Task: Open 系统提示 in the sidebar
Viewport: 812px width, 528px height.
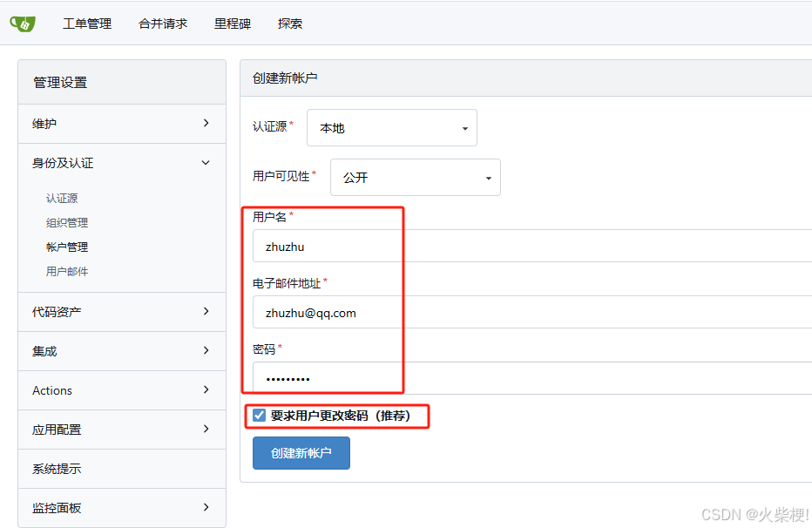Action: tap(122, 469)
